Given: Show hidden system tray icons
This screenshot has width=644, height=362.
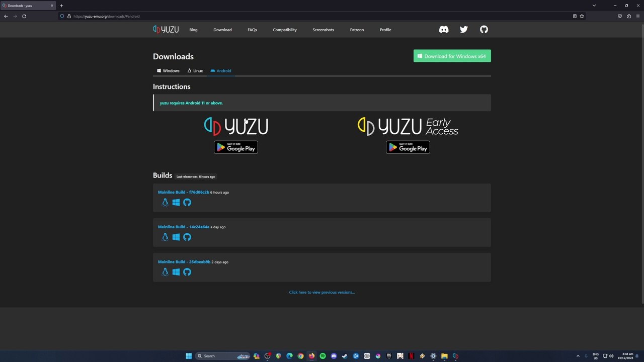Looking at the screenshot, I should pyautogui.click(x=578, y=356).
